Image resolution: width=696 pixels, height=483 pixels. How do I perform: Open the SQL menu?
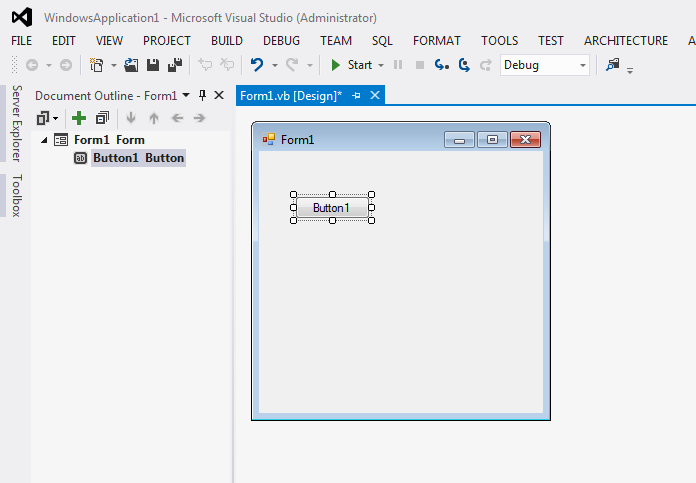pos(382,41)
